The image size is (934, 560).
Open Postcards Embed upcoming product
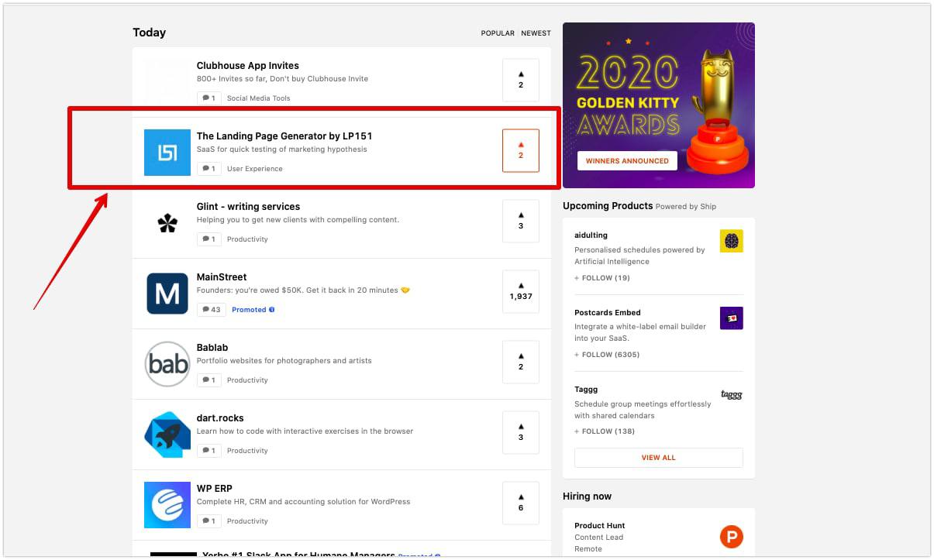point(608,313)
